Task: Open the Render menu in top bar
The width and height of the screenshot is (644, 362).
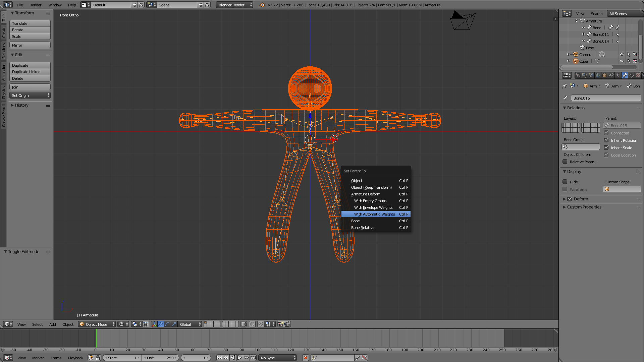Action: (x=35, y=5)
